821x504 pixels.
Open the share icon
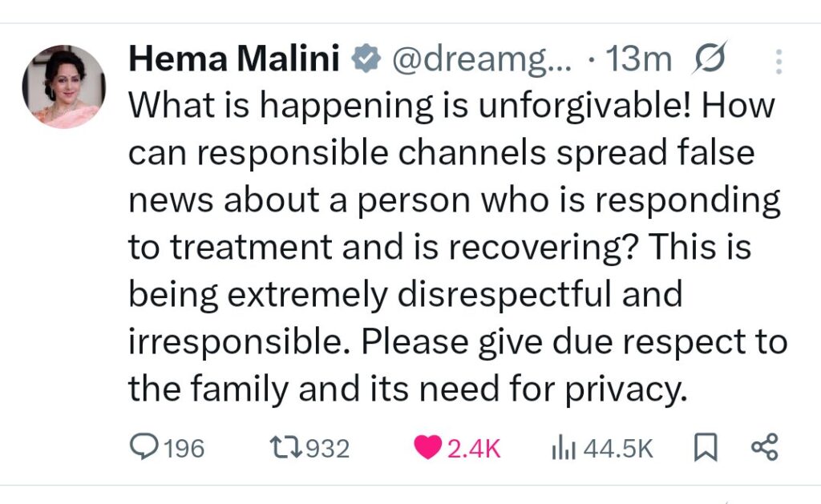tap(764, 447)
